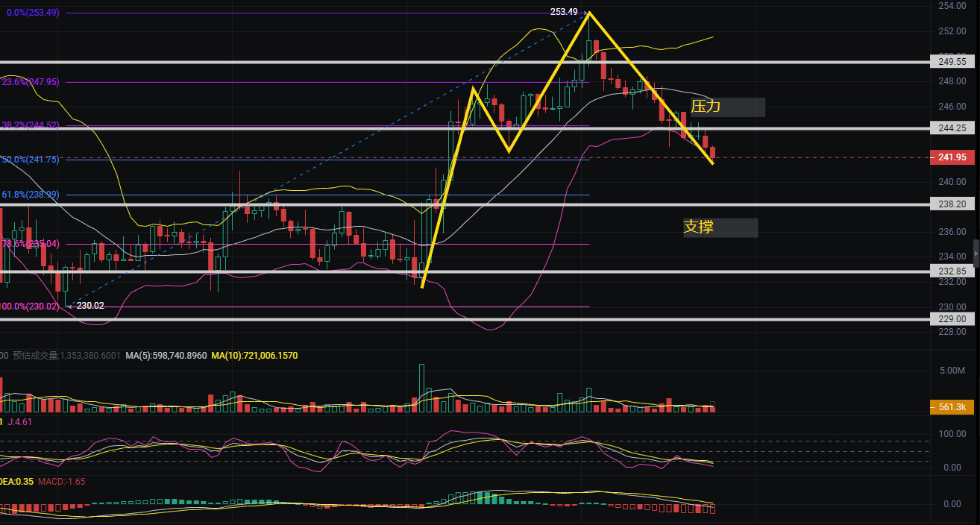Click the MA(5) volume indicator label
The height and width of the screenshot is (525, 980).
click(x=165, y=356)
